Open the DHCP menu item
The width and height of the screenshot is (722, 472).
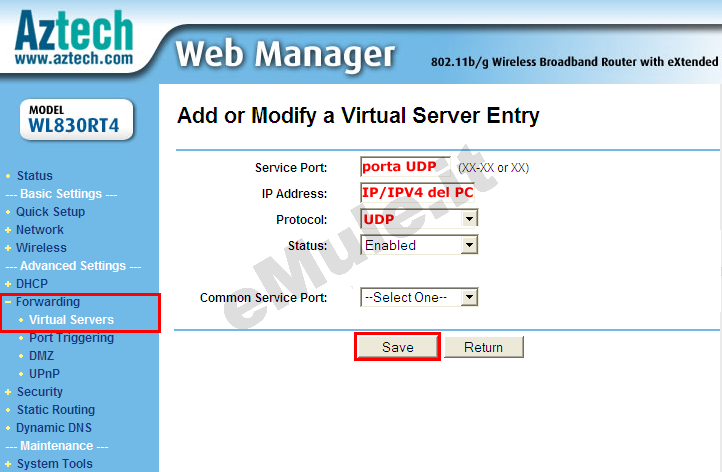(x=32, y=283)
